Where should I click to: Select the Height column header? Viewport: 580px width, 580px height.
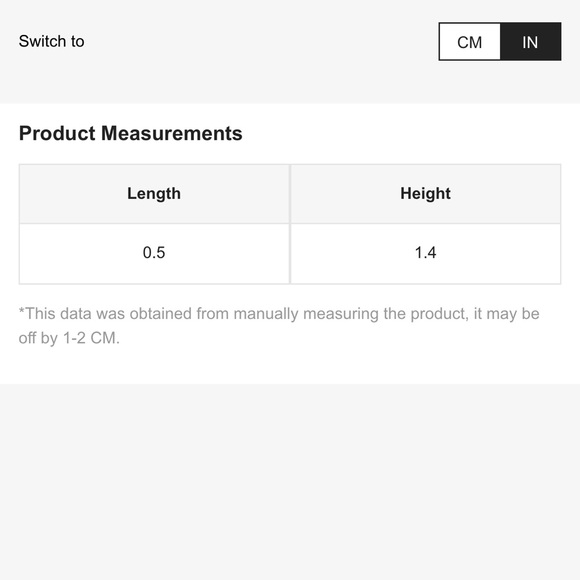pyautogui.click(x=426, y=194)
